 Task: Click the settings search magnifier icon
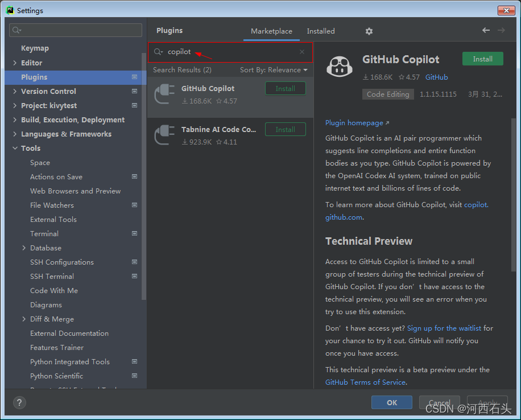(16, 30)
